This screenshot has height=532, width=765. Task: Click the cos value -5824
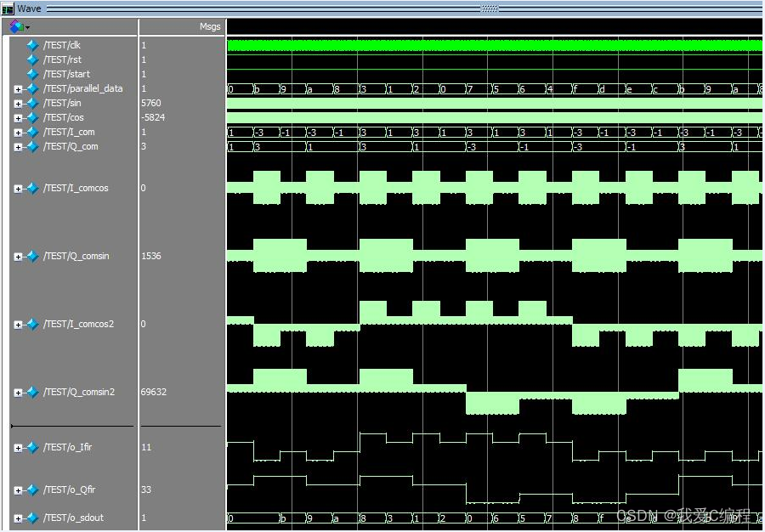153,117
